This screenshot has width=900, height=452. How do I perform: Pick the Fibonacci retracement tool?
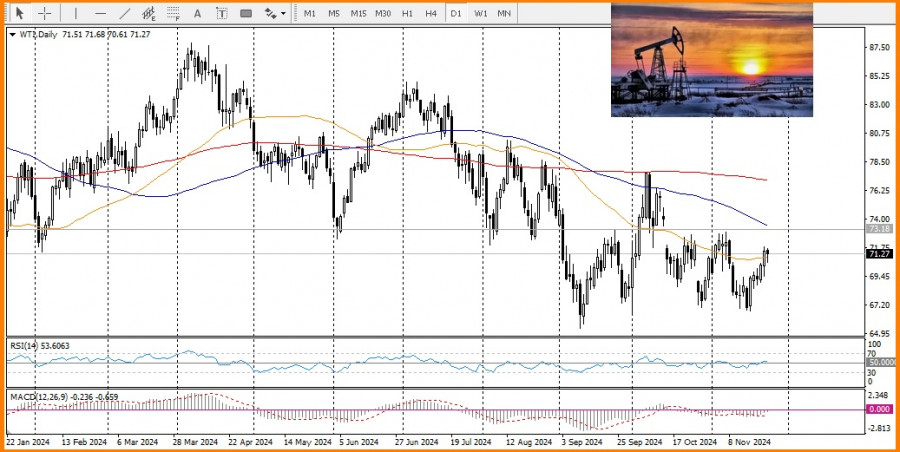point(173,13)
